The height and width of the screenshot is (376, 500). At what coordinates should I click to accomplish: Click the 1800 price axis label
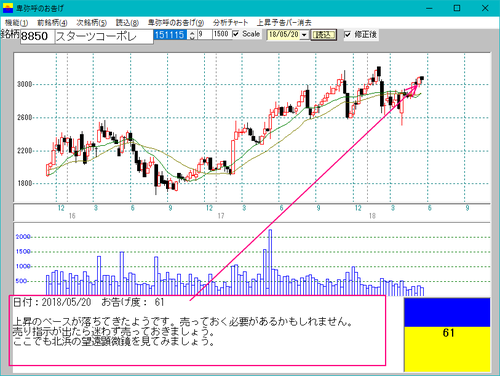coord(25,183)
